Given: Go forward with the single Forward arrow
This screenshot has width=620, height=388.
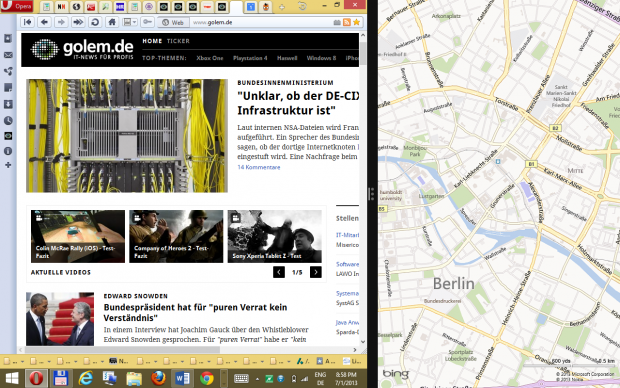Looking at the screenshot, I should pos(61,22).
